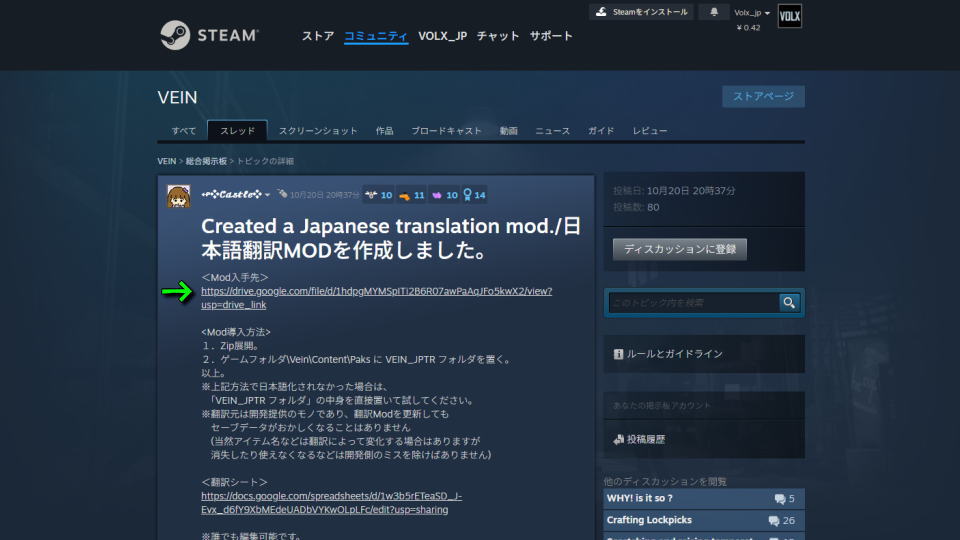960x540 pixels.
Task: Click the Steam logo icon
Action: [175, 35]
